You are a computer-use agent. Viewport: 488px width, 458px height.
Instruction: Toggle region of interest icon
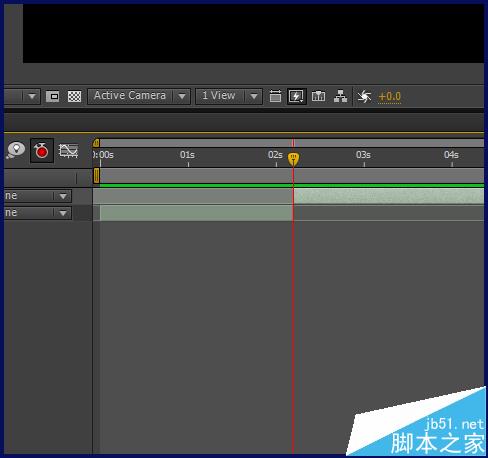coord(52,97)
